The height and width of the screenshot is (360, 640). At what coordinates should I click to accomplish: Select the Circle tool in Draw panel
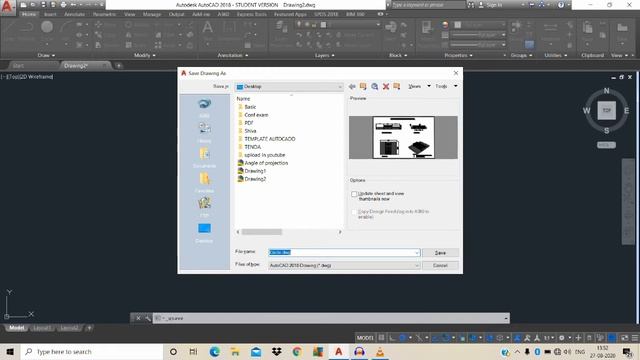(47, 27)
